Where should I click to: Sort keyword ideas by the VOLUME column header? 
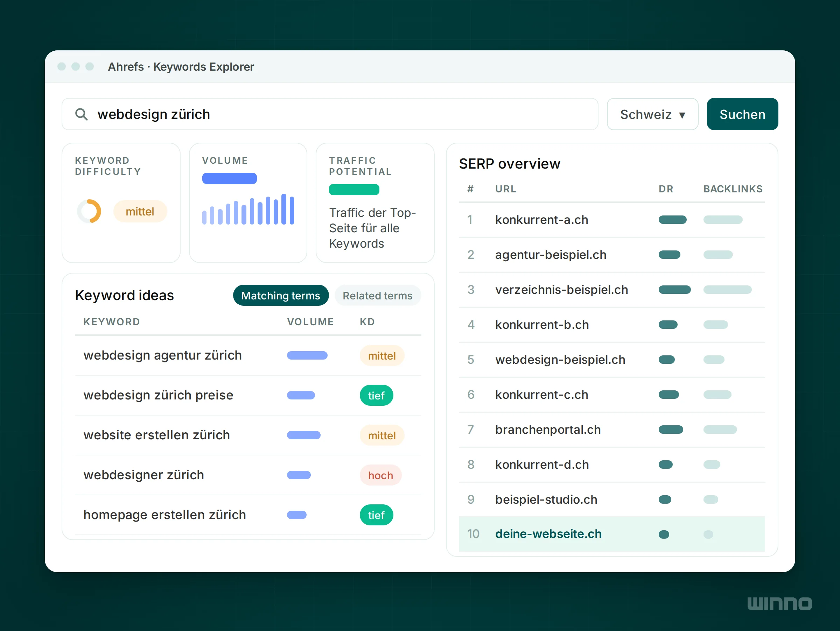tap(310, 322)
